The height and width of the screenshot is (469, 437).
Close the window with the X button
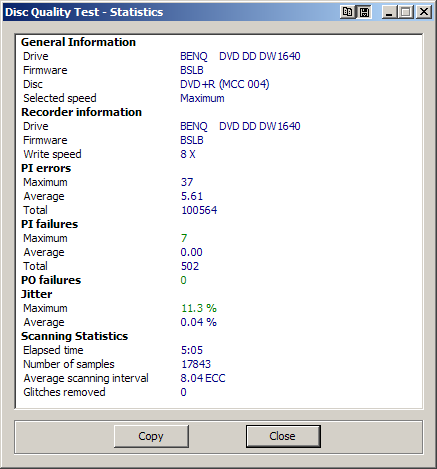pos(424,12)
